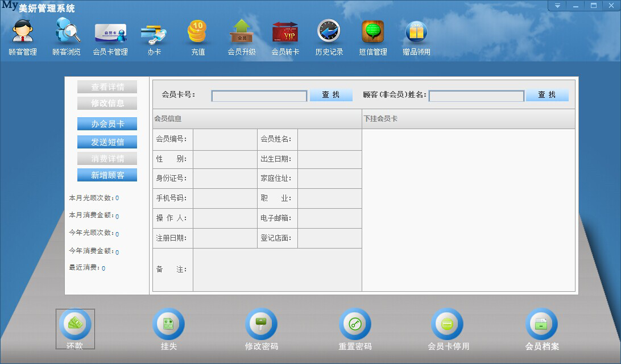
Task: Click the 备注 remarks value area
Action: [x=278, y=270]
